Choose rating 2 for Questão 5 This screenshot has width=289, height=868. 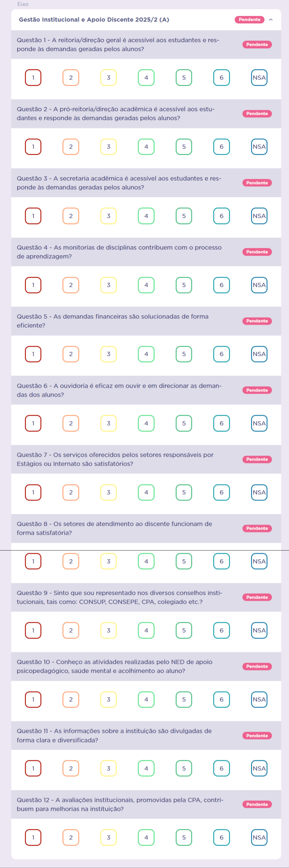click(x=71, y=354)
